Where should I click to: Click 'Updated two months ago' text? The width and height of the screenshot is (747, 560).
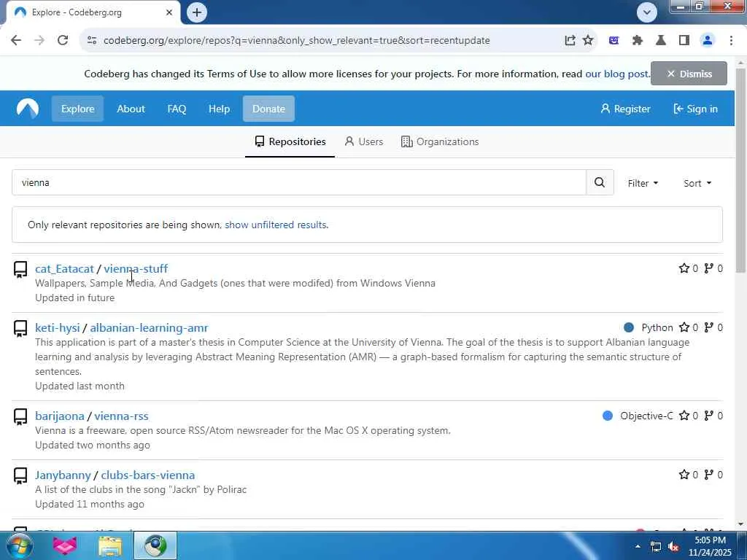[93, 445]
